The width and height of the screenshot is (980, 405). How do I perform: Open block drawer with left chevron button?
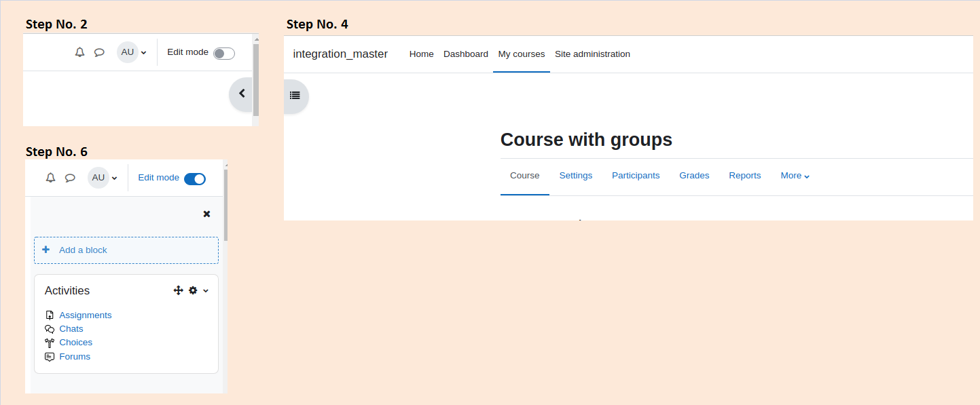[241, 94]
